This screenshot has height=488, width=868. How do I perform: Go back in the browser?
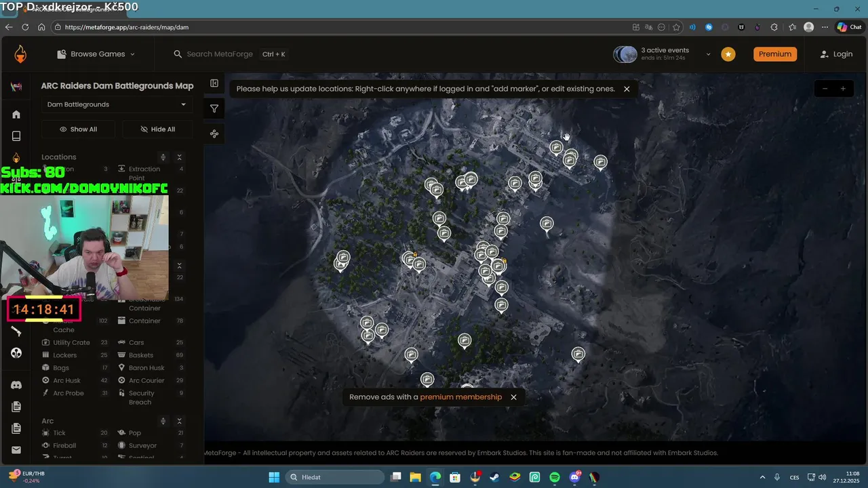pos(9,27)
